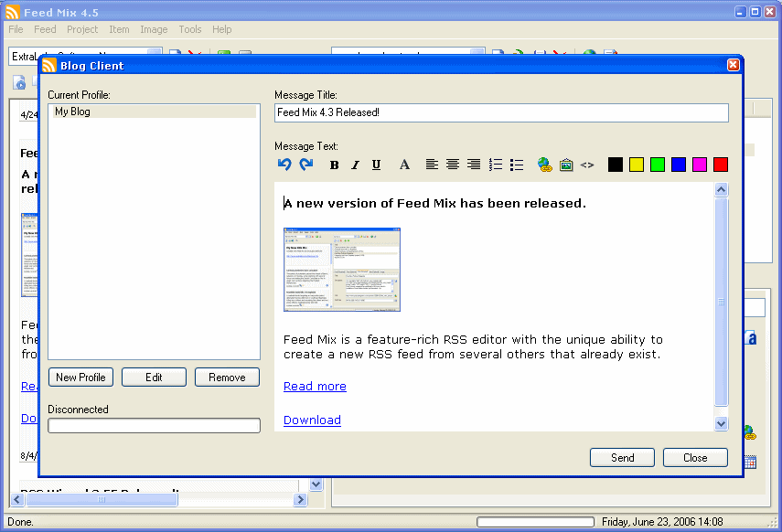Pick the yellow text color
The height and width of the screenshot is (532, 782).
coord(637,165)
